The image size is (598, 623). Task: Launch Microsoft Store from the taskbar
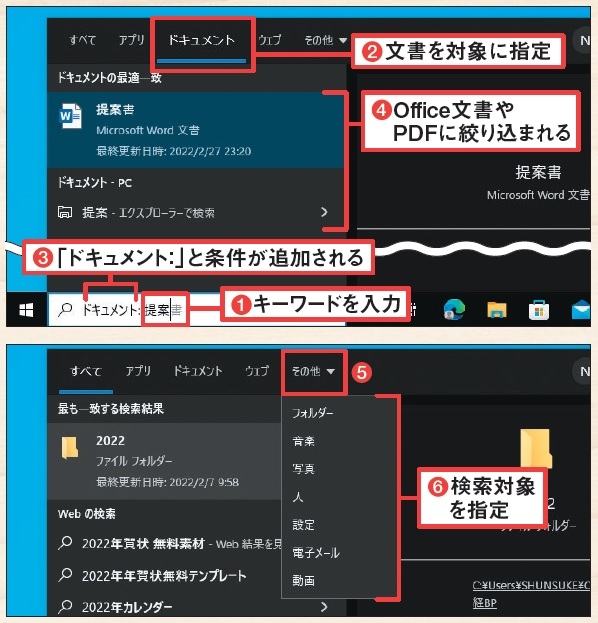pyautogui.click(x=539, y=310)
